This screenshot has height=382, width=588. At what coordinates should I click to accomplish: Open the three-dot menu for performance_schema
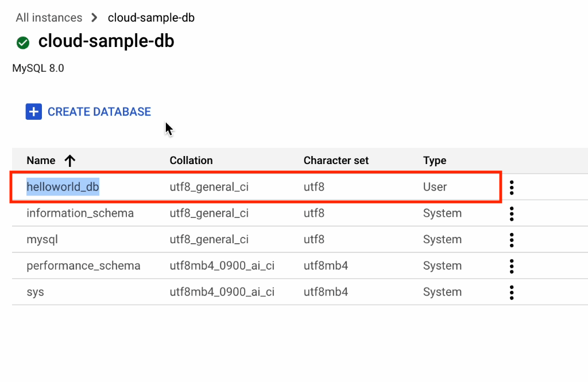512,266
